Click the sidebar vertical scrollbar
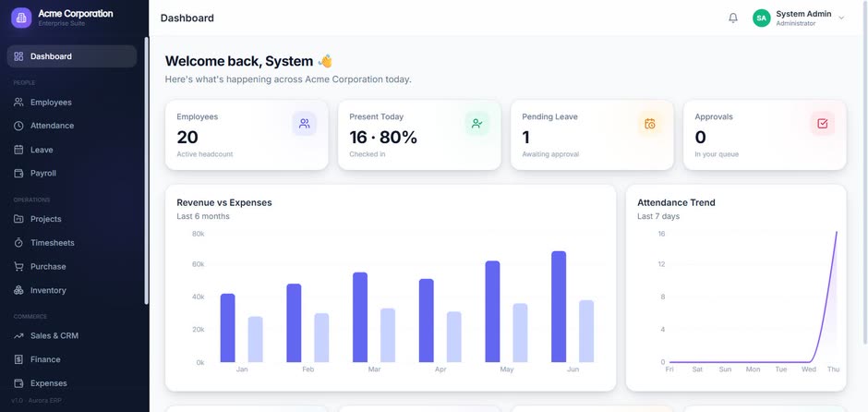Image resolution: width=868 pixels, height=412 pixels. (x=146, y=171)
